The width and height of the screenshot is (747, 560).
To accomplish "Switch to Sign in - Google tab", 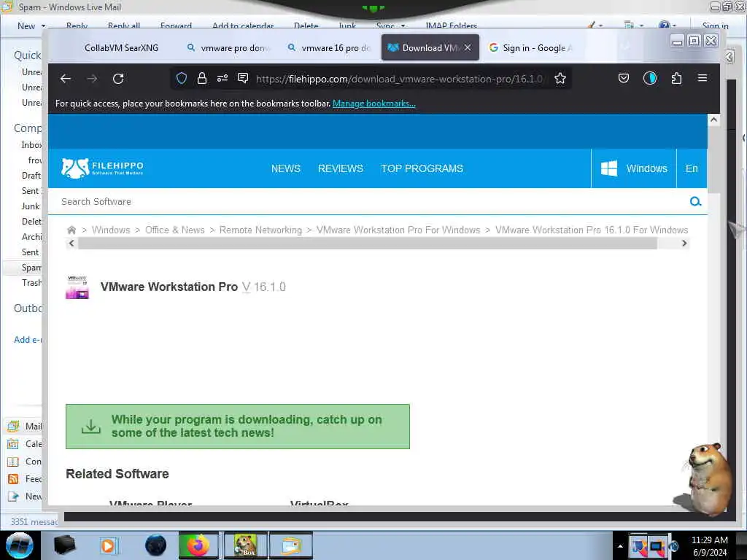I will pyautogui.click(x=531, y=47).
